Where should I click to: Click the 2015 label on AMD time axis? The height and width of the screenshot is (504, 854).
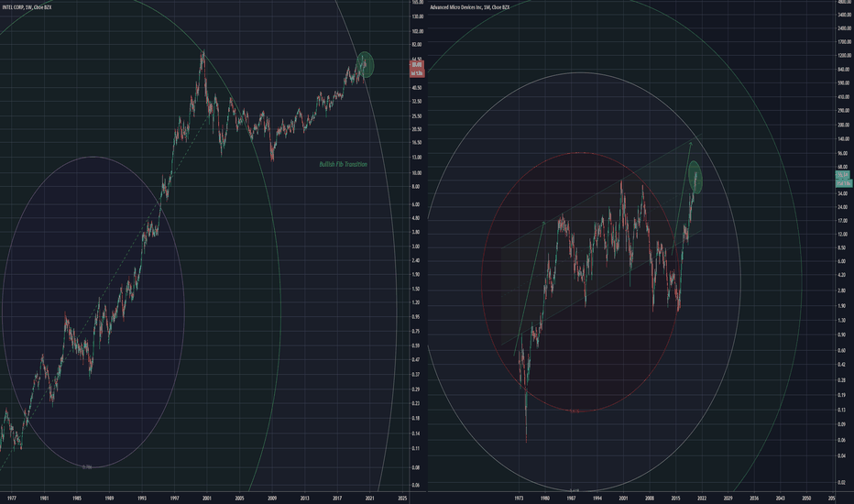676,498
